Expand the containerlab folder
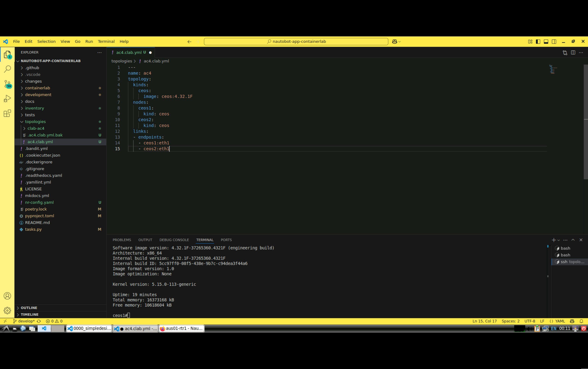Viewport: 588px width, 369px height. [x=37, y=88]
